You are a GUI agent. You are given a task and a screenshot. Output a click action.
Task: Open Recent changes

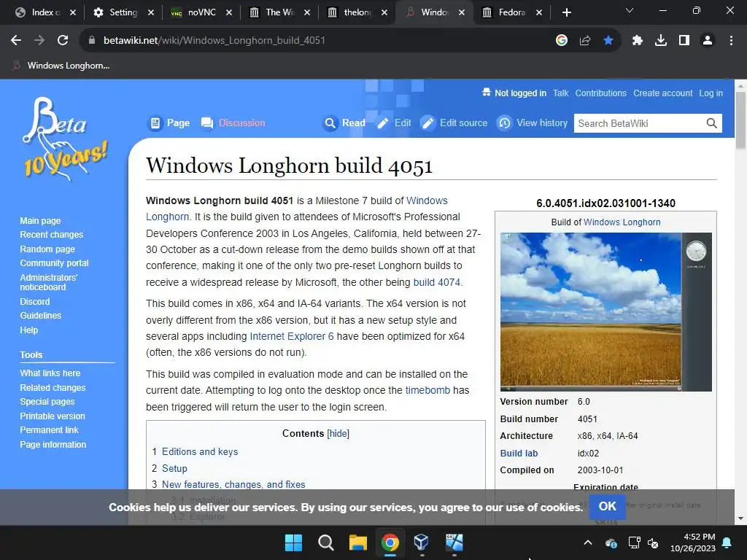pyautogui.click(x=52, y=235)
